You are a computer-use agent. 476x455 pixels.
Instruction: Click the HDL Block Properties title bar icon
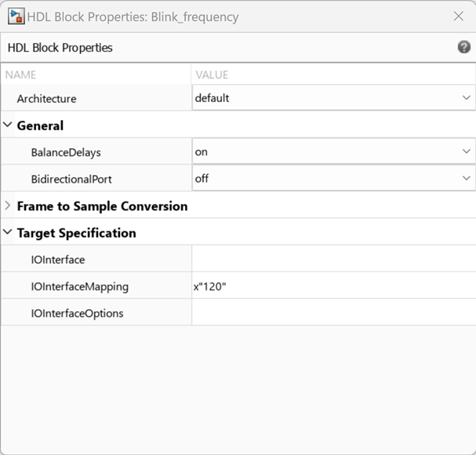click(15, 16)
